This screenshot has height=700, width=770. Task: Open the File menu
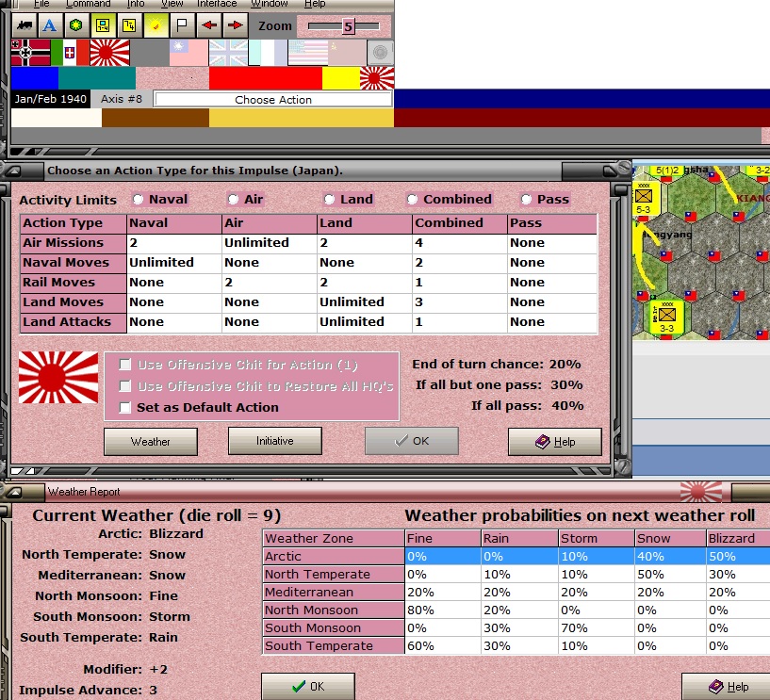click(41, 4)
